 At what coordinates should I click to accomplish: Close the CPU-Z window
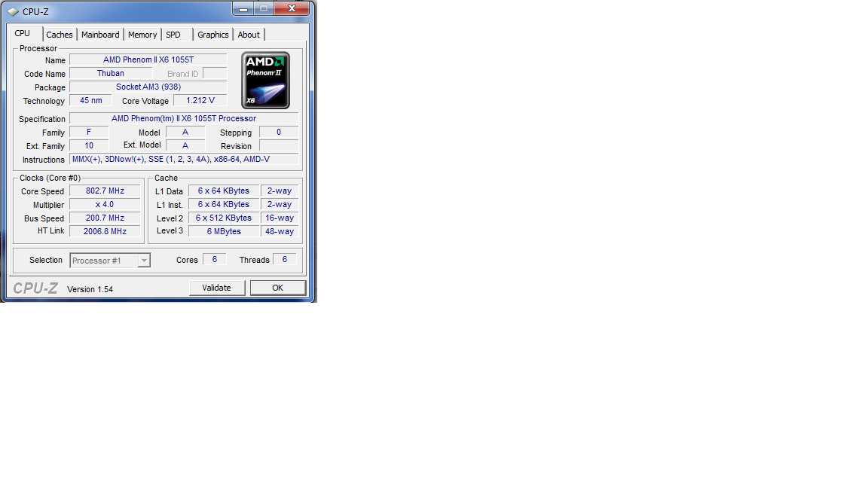[292, 8]
